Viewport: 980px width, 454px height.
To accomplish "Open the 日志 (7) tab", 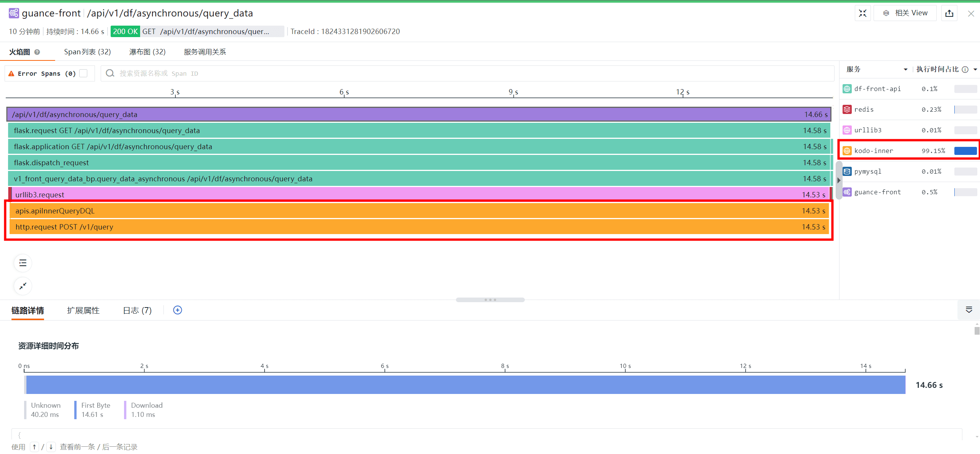I will point(137,311).
